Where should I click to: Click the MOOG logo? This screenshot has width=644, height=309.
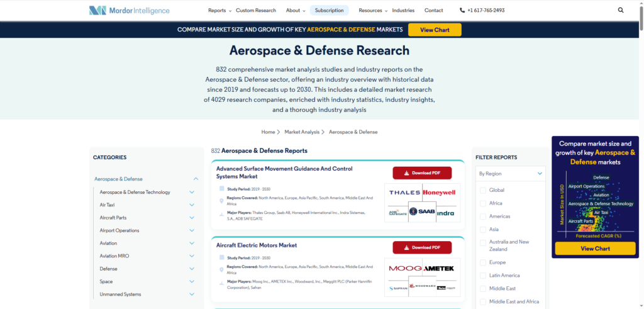(x=404, y=269)
